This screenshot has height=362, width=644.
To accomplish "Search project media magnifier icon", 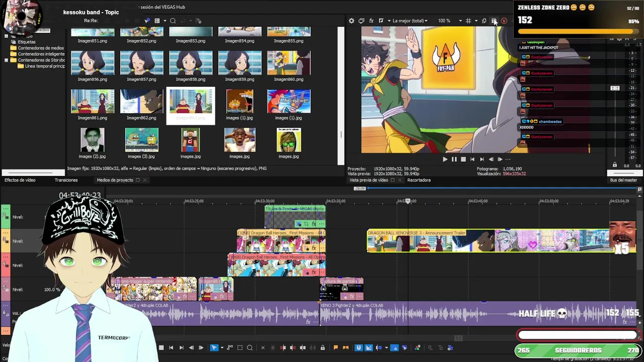I will tap(173, 21).
